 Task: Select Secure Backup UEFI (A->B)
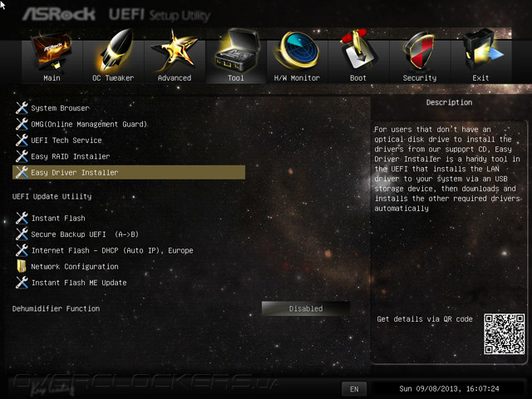tap(85, 234)
